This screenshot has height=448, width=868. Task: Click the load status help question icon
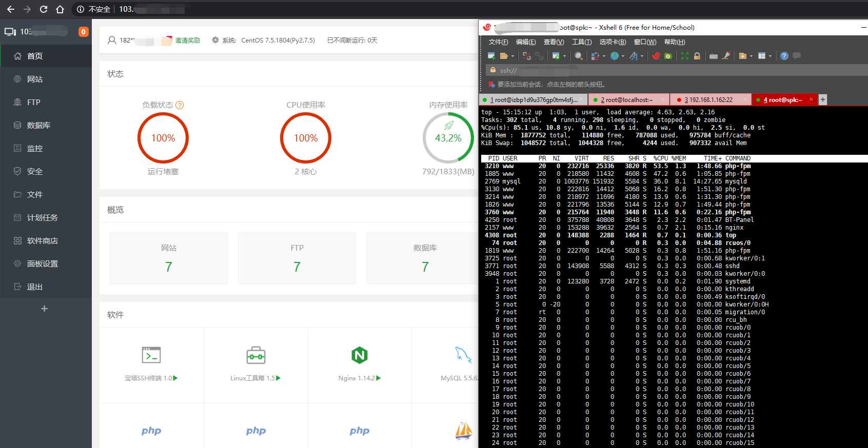tap(180, 105)
